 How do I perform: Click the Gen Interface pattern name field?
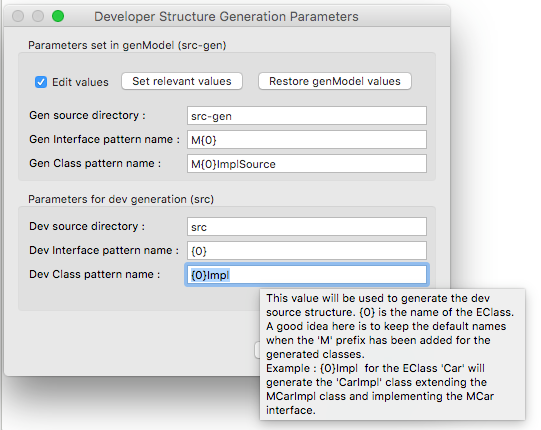307,140
